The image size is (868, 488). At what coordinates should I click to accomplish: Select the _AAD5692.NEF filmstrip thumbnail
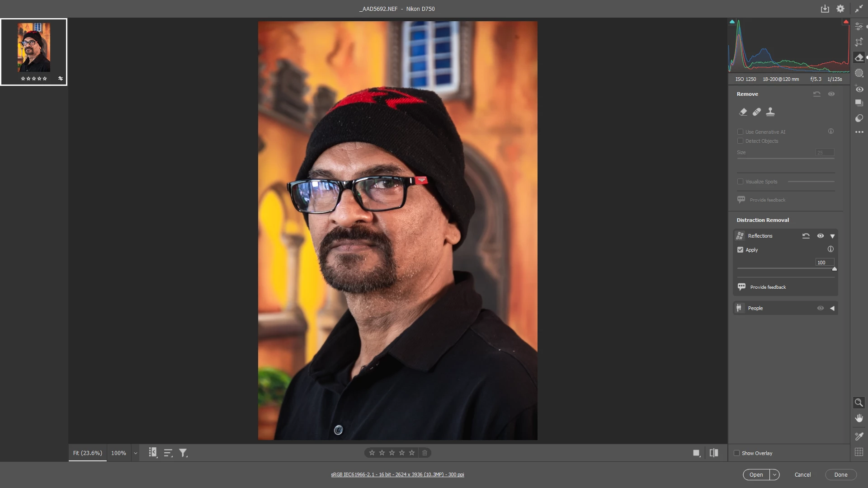[x=34, y=48]
